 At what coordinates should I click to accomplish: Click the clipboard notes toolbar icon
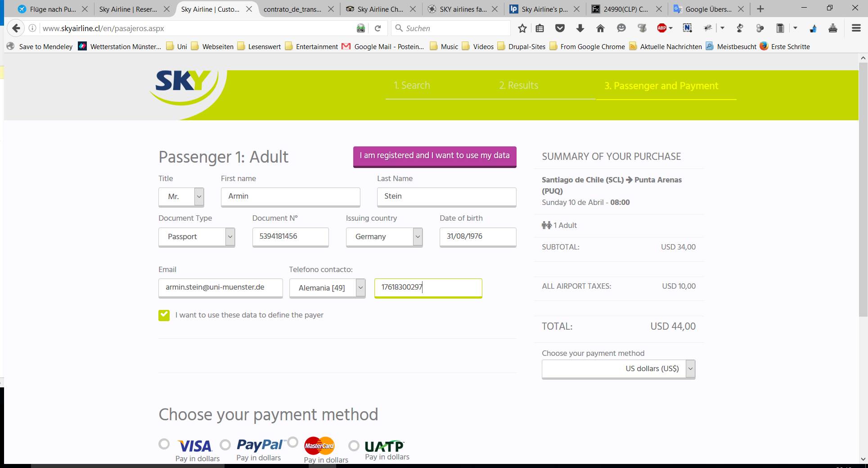click(780, 28)
